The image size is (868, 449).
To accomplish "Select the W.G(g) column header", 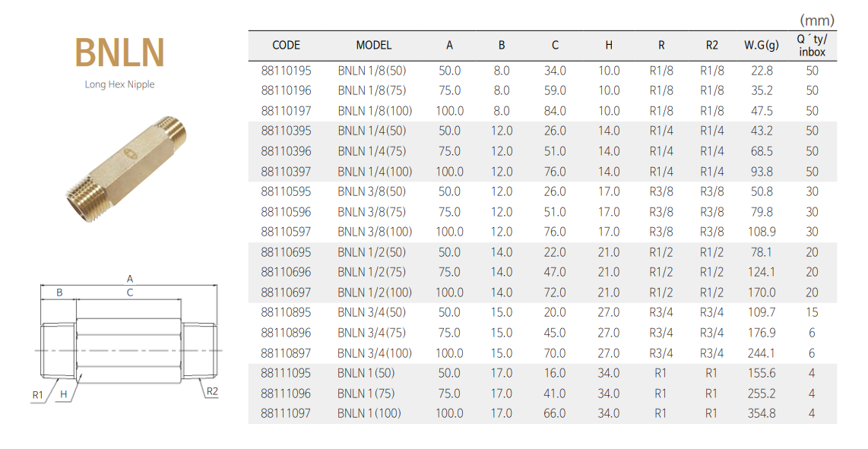I will pyautogui.click(x=761, y=46).
